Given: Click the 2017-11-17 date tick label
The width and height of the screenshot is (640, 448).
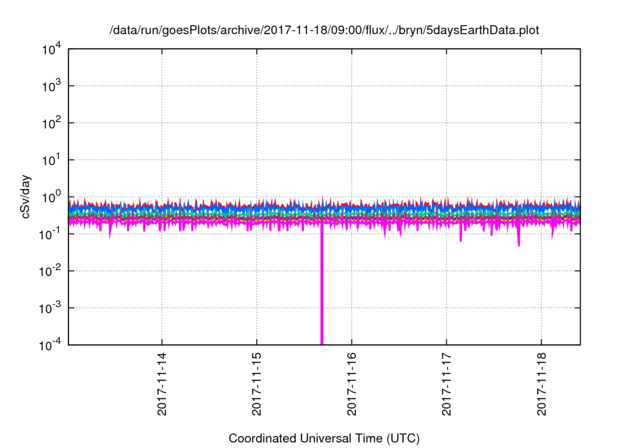Looking at the screenshot, I should click(447, 384).
